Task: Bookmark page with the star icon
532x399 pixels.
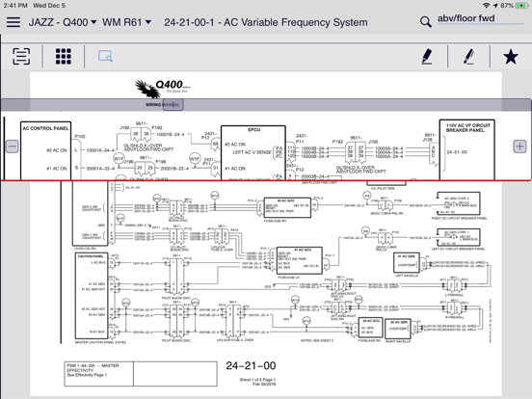Action: [511, 56]
